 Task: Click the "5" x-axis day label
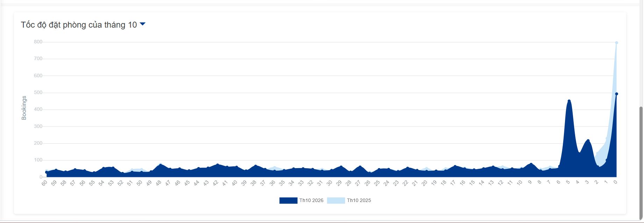click(x=568, y=182)
